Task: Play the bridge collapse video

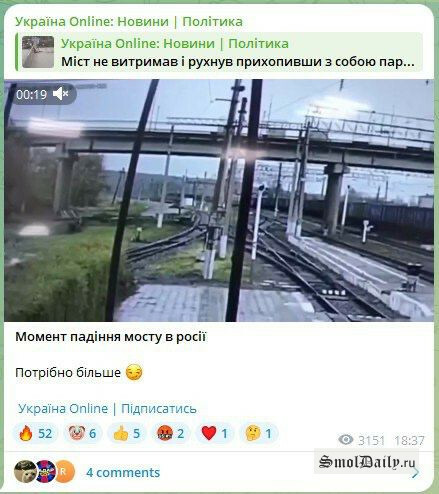Action: click(x=219, y=200)
